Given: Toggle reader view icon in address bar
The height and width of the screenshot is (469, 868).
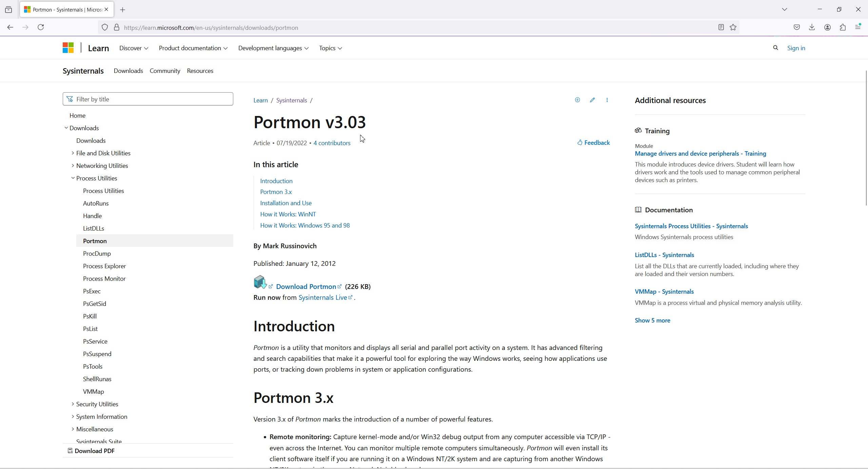Looking at the screenshot, I should [x=721, y=27].
